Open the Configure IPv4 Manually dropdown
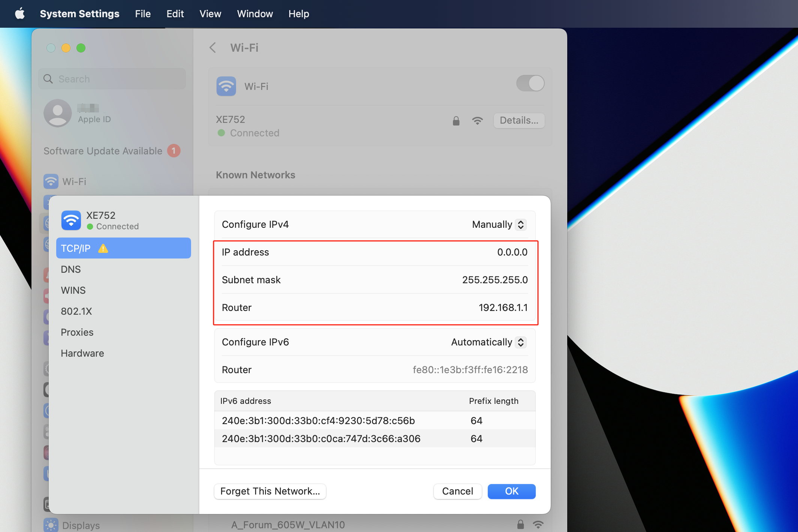The height and width of the screenshot is (532, 798). point(499,224)
